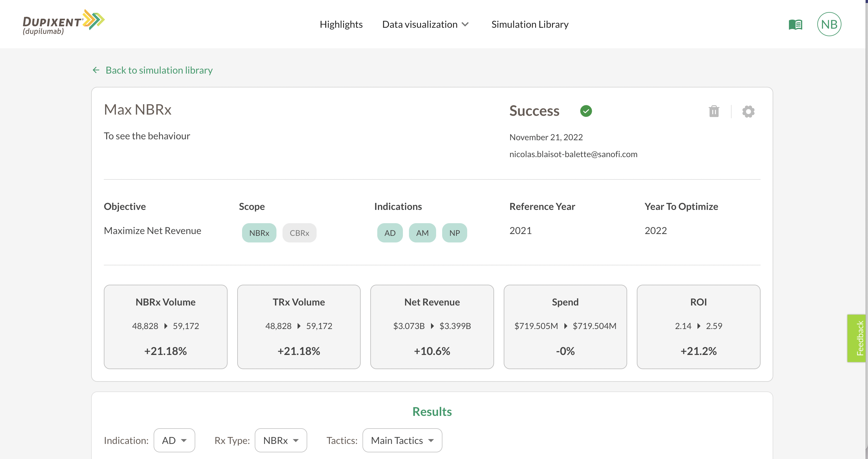Toggle the NBRx scope chip

pyautogui.click(x=259, y=233)
